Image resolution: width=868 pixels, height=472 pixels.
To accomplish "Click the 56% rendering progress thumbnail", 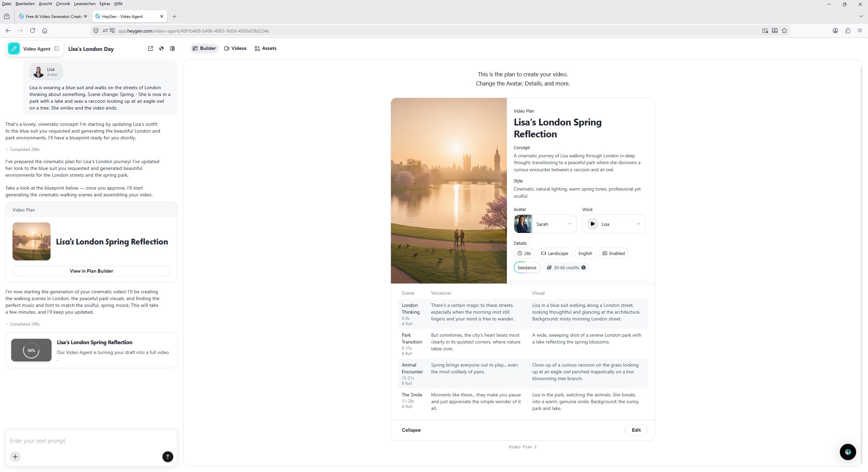I will coord(31,350).
